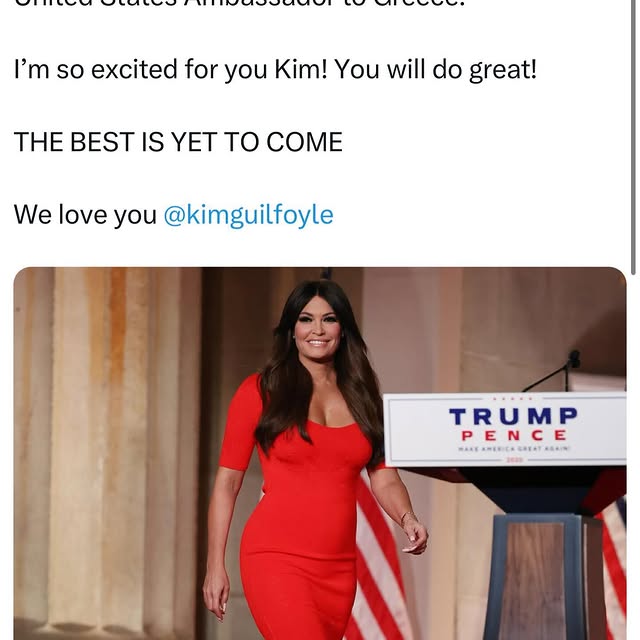Click the American flag behind the woman
The width and height of the screenshot is (640, 640).
click(380, 559)
